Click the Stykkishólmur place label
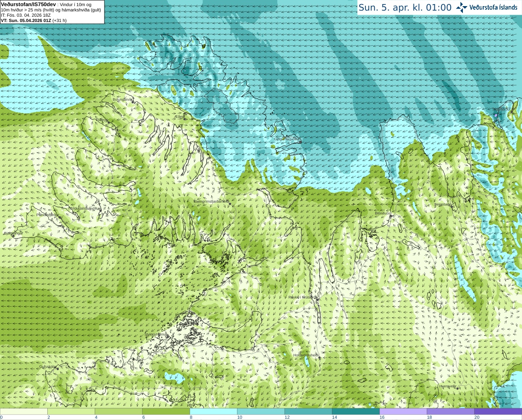Image resolution: width=522 pixels, height=420 pixels. click(x=156, y=334)
